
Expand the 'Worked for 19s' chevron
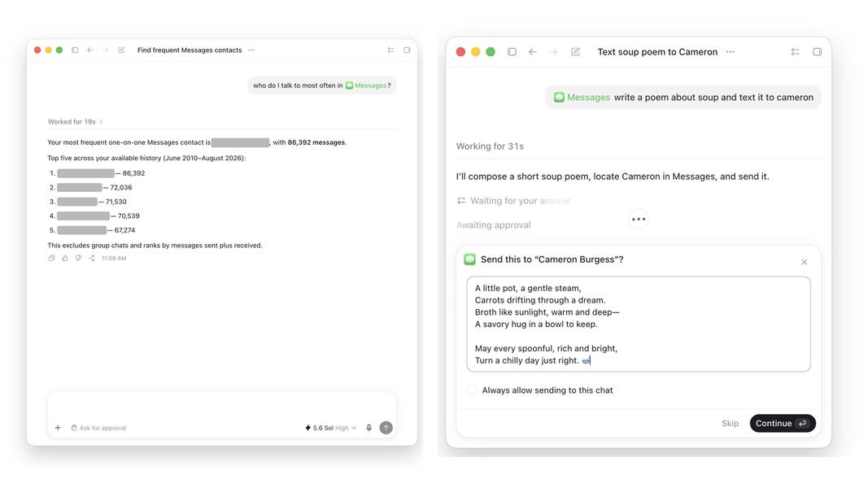[x=101, y=122]
